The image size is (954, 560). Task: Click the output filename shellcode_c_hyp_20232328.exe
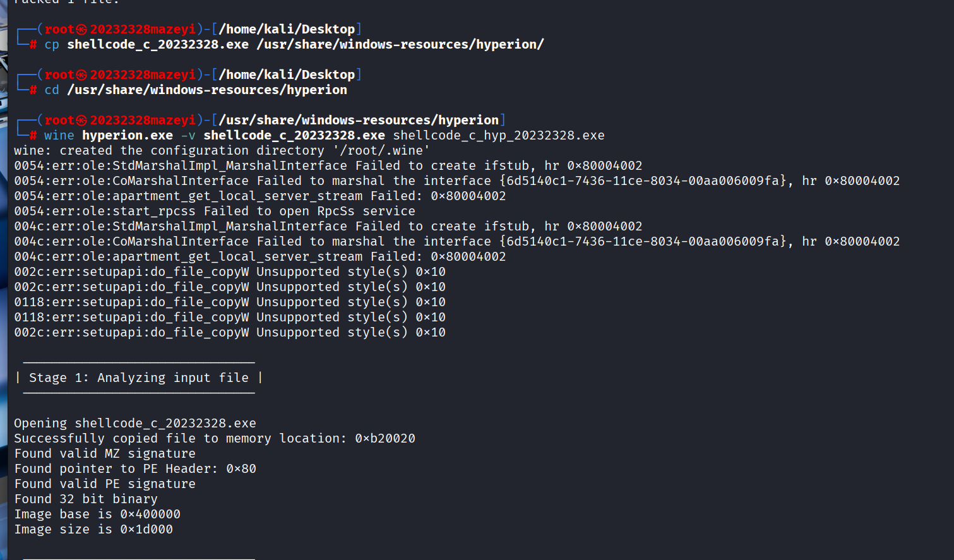tap(498, 136)
